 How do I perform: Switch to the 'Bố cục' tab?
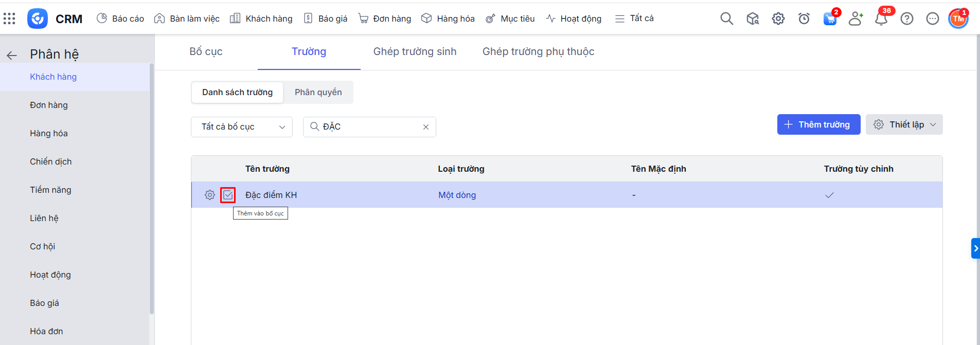click(x=206, y=51)
